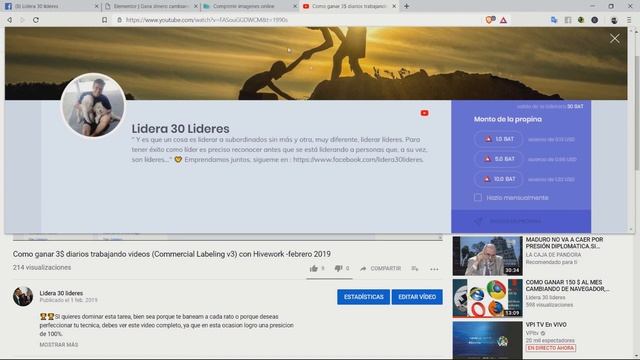Click the ESTADÍSTICAS button
The height and width of the screenshot is (360, 640).
pos(363,297)
